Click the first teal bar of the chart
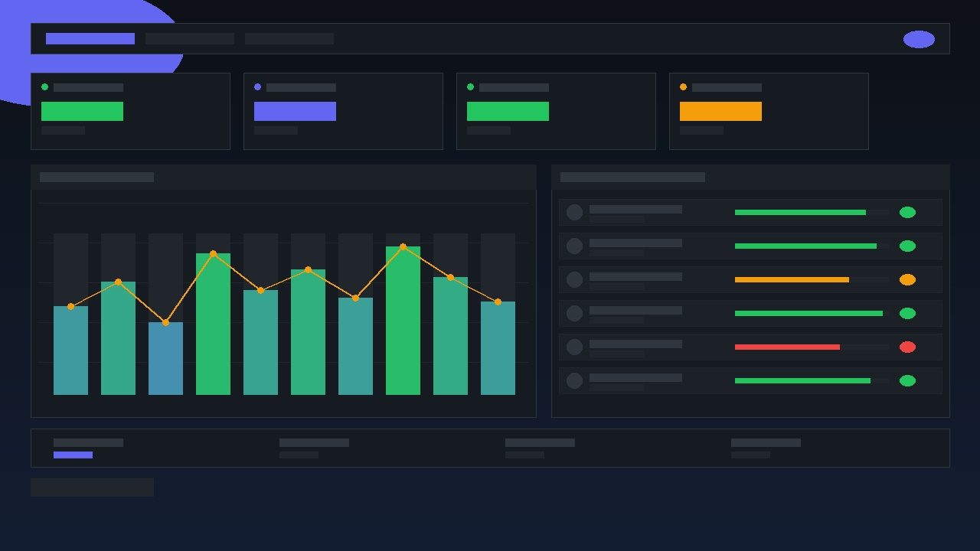This screenshot has width=980, height=551. (70, 350)
